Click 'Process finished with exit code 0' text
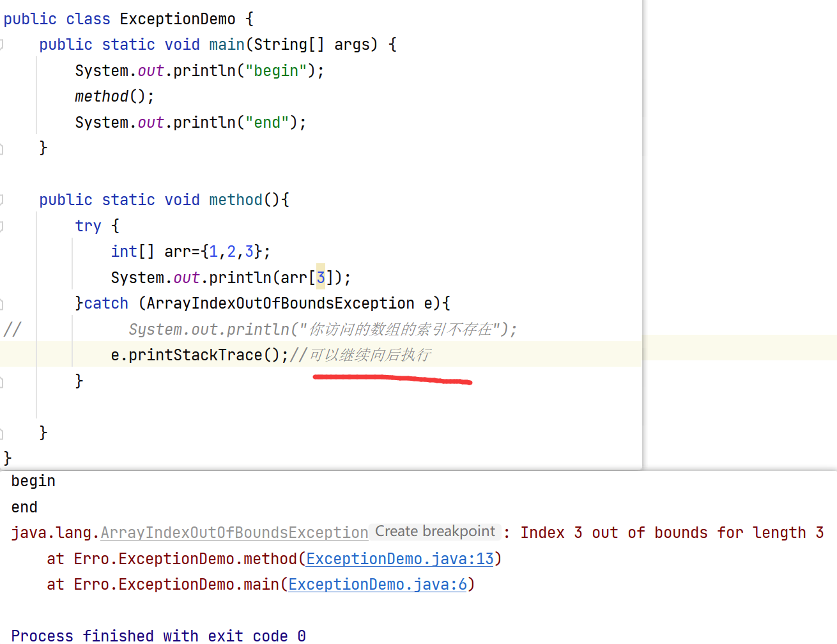This screenshot has height=644, width=837. [158, 636]
